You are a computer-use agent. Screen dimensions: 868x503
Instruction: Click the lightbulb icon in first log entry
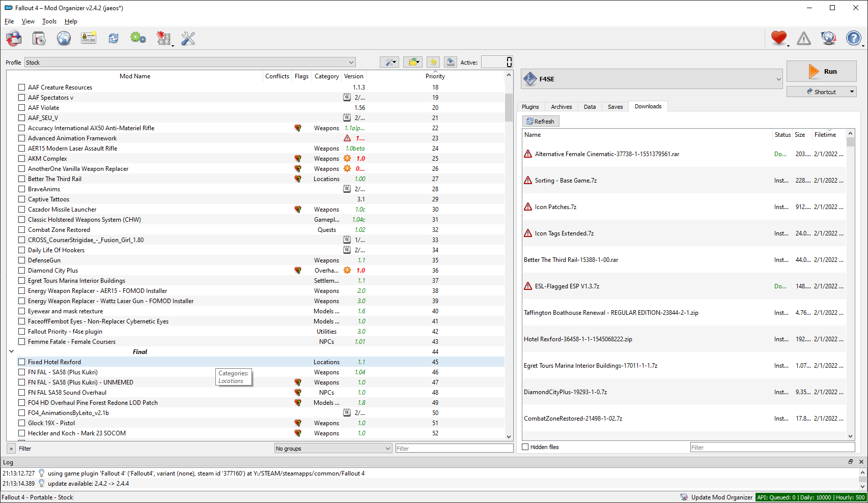click(x=42, y=473)
